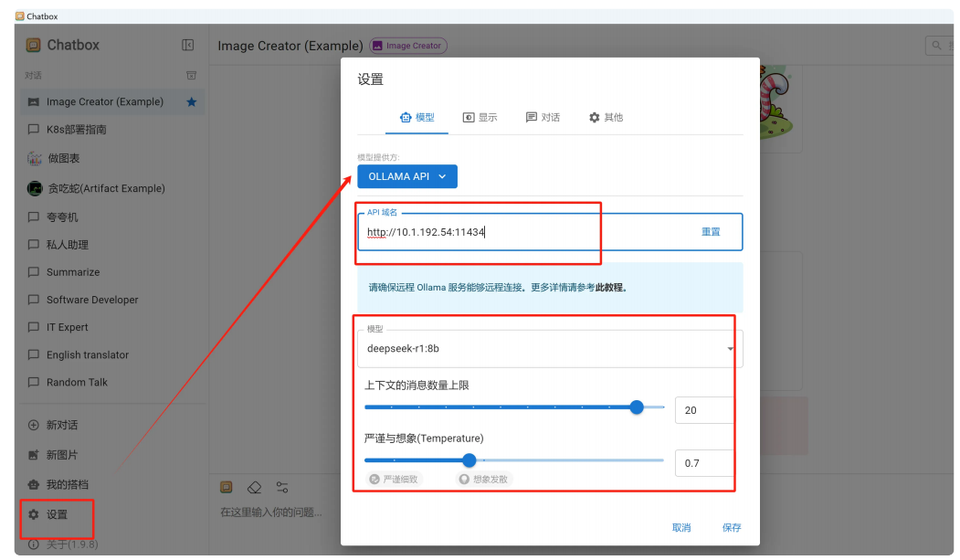
Task: Click 保存 to save settings
Action: coord(732,527)
